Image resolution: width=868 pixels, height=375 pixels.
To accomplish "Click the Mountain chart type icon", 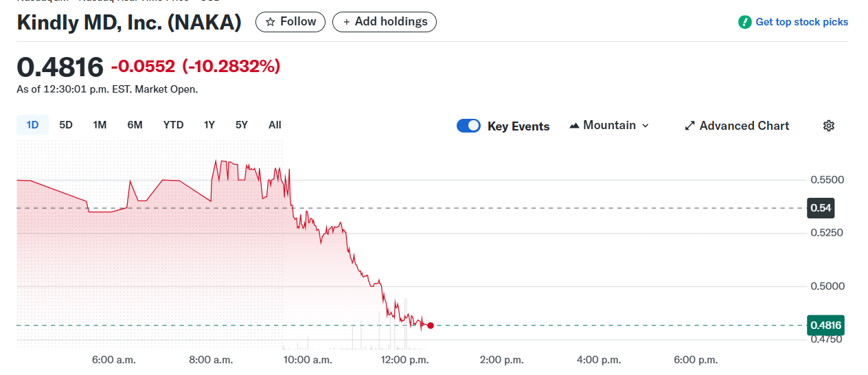I will pos(574,126).
